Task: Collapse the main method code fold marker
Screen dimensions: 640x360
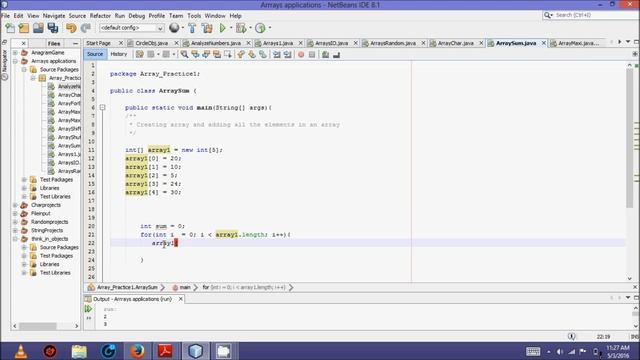Action: pos(102,107)
